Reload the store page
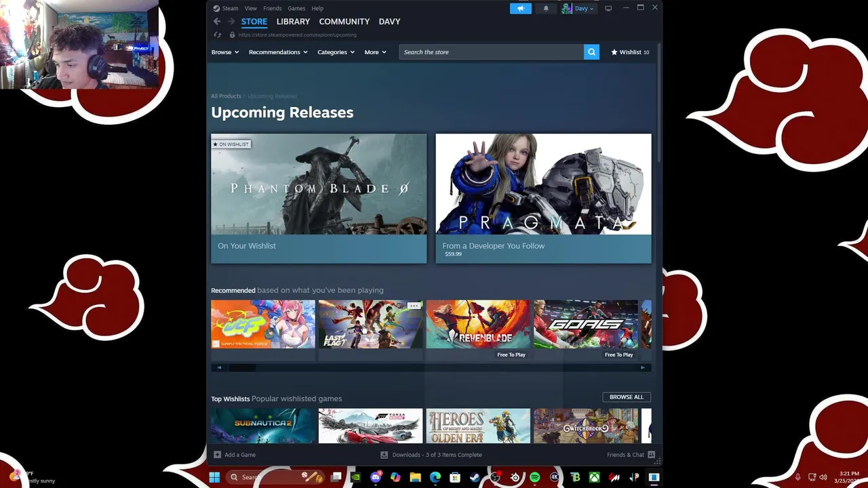868x488 pixels. point(218,35)
